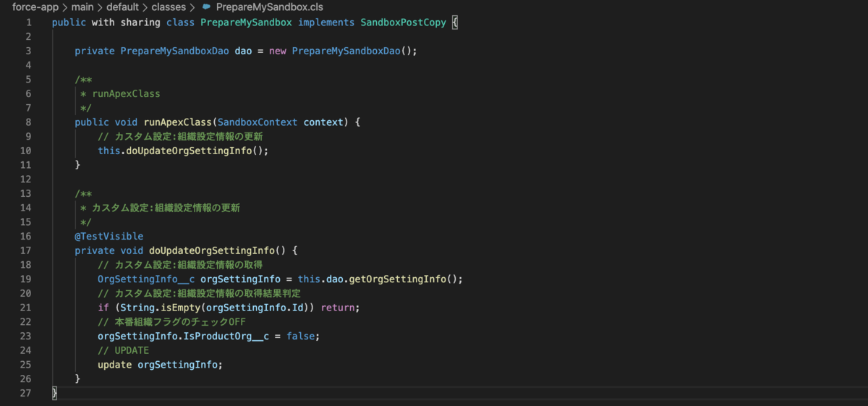Click line number 16 in the gutter
Viewport: 868px width, 406px height.
click(26, 236)
